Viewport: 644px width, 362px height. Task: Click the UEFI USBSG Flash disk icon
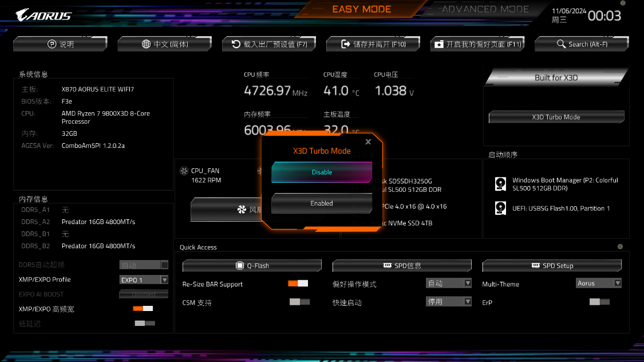[x=500, y=208]
